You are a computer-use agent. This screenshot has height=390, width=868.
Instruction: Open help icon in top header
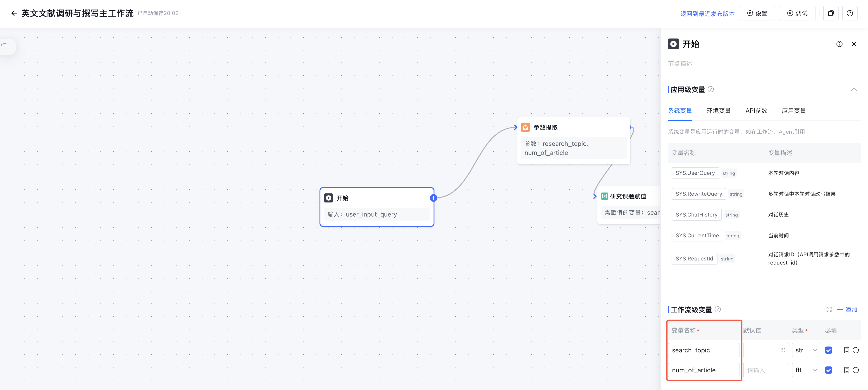click(x=849, y=13)
